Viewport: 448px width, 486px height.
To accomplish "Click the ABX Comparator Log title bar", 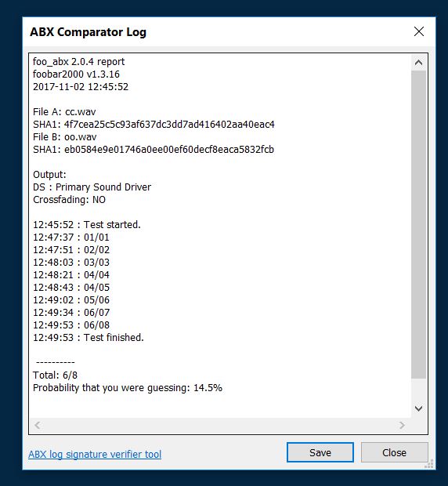I will coord(217,31).
